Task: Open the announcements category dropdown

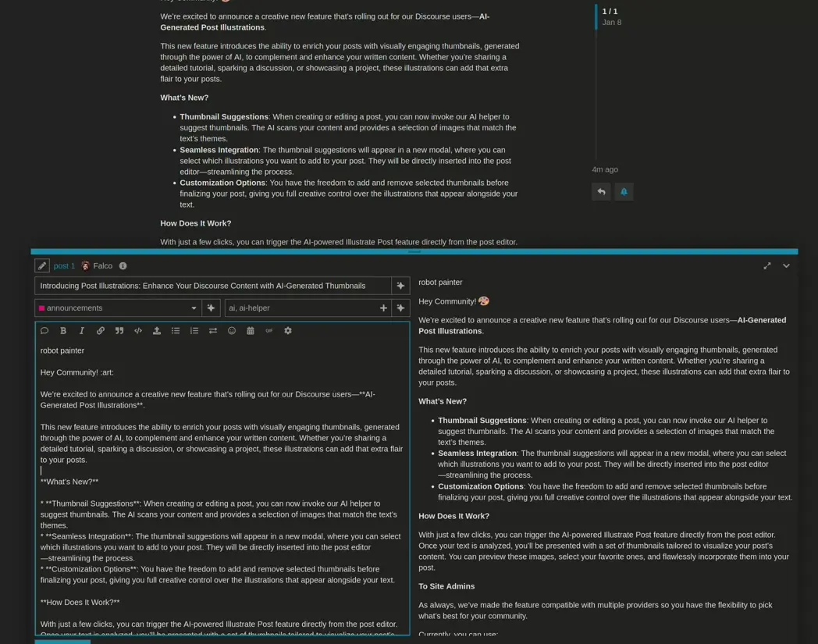Action: coord(118,308)
